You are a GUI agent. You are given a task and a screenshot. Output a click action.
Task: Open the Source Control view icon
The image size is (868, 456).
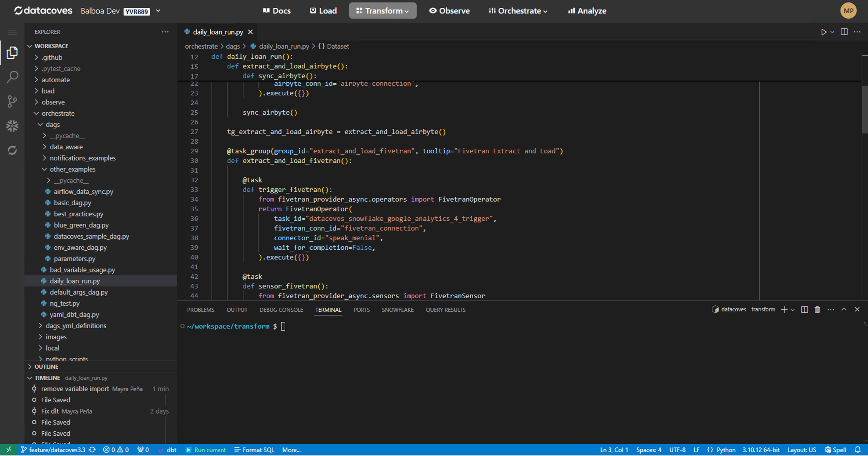[12, 101]
